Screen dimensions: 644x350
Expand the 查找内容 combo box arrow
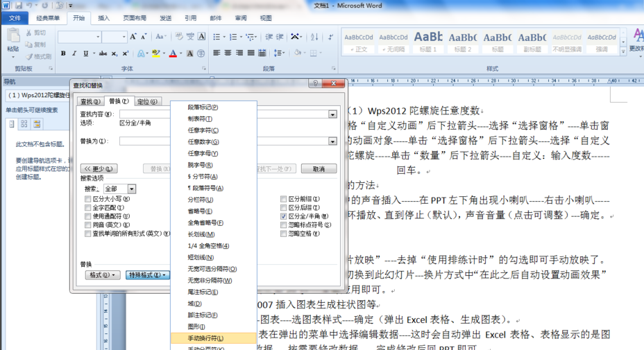[x=332, y=114]
